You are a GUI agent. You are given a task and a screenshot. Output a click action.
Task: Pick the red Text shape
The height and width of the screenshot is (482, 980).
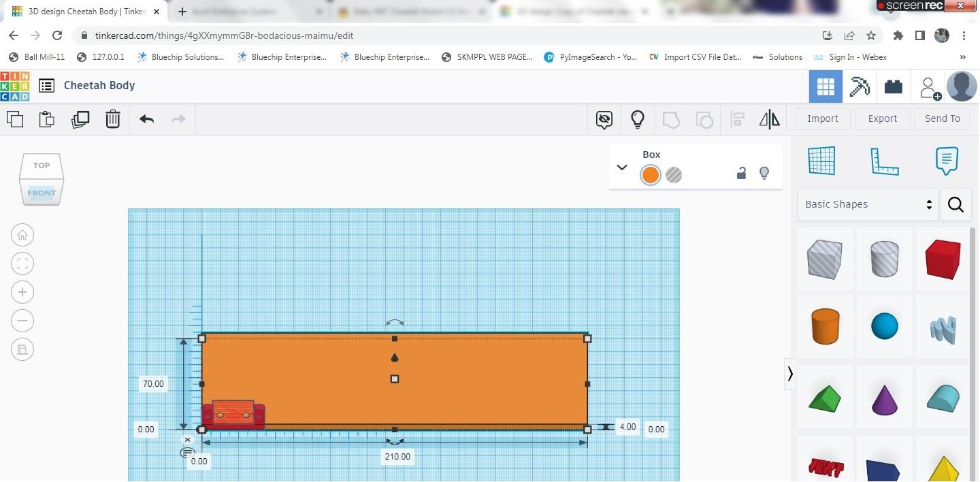pyautogui.click(x=825, y=467)
